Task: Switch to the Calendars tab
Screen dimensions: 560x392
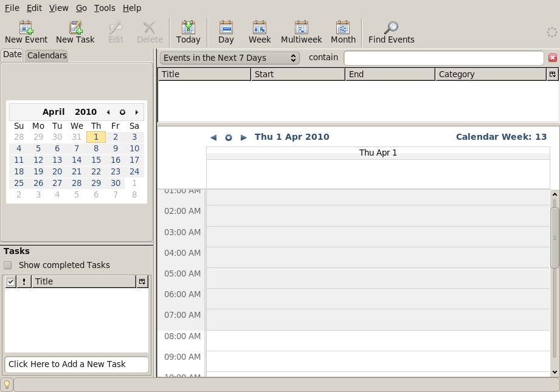Action: click(46, 55)
